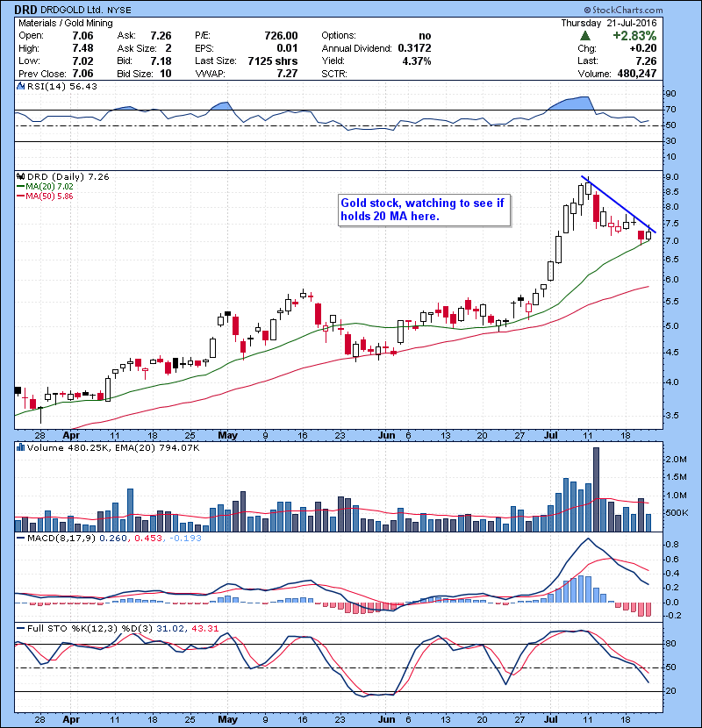The width and height of the screenshot is (702, 728).
Task: Click the Prev Close value in quote table
Action: [x=82, y=74]
